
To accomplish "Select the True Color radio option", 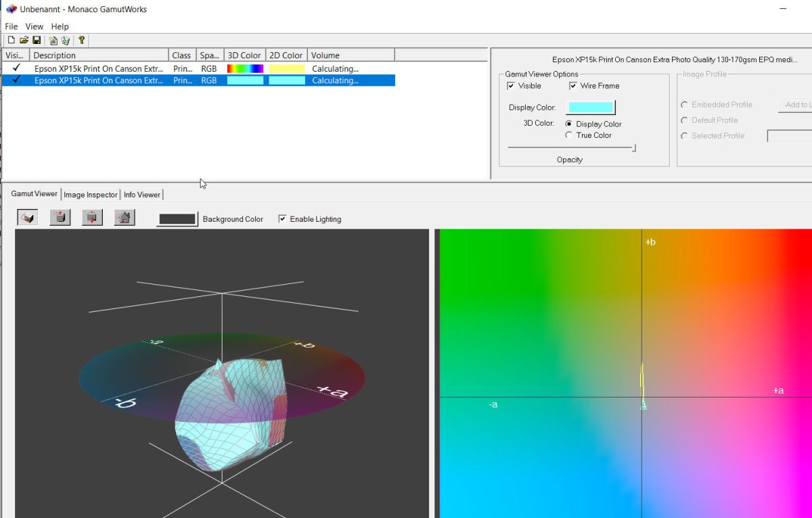I will (569, 135).
